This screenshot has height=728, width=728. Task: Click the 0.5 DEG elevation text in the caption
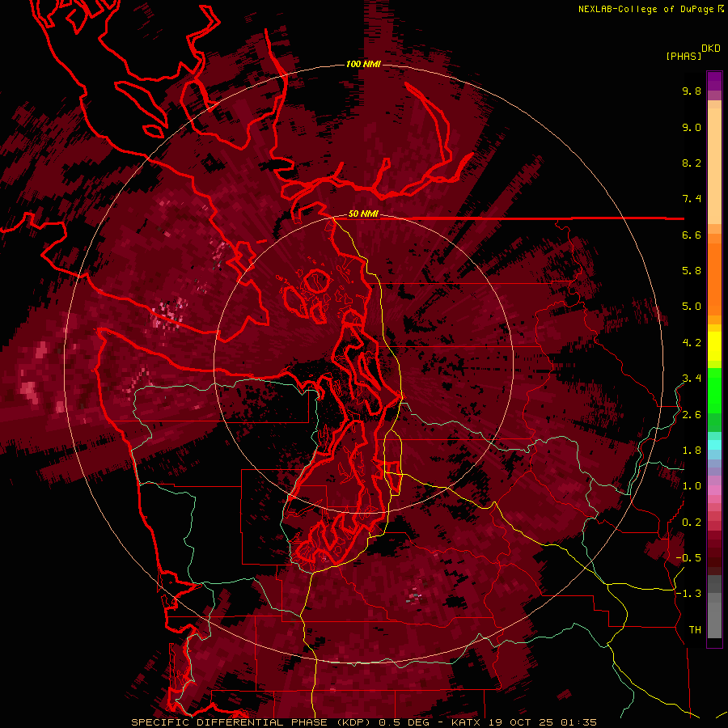click(x=407, y=722)
